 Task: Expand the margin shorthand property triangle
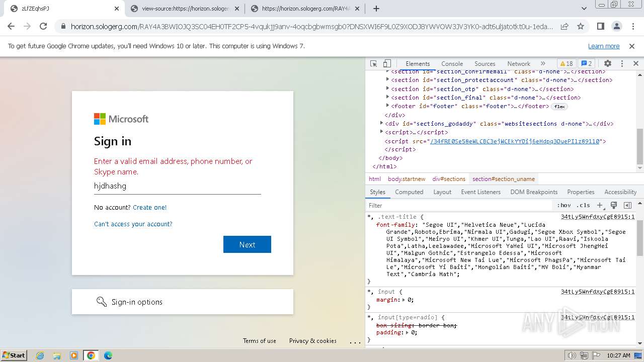(x=404, y=300)
